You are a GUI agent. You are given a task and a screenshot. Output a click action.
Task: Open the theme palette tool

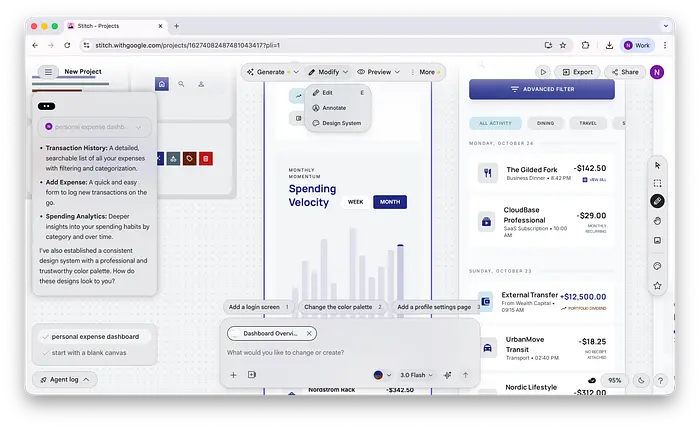[x=657, y=266]
